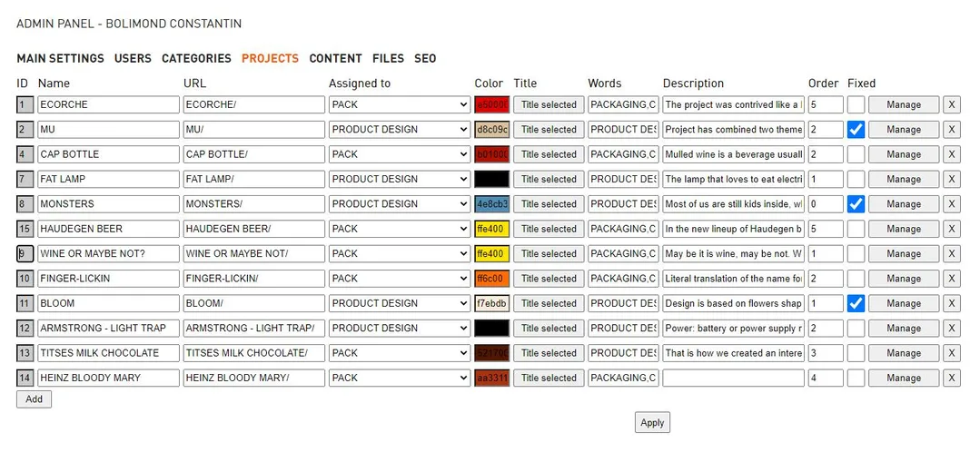Open Assigned to dropdown for WINE OR MAYBE NOT?
This screenshot has width=980, height=472.
click(x=400, y=253)
